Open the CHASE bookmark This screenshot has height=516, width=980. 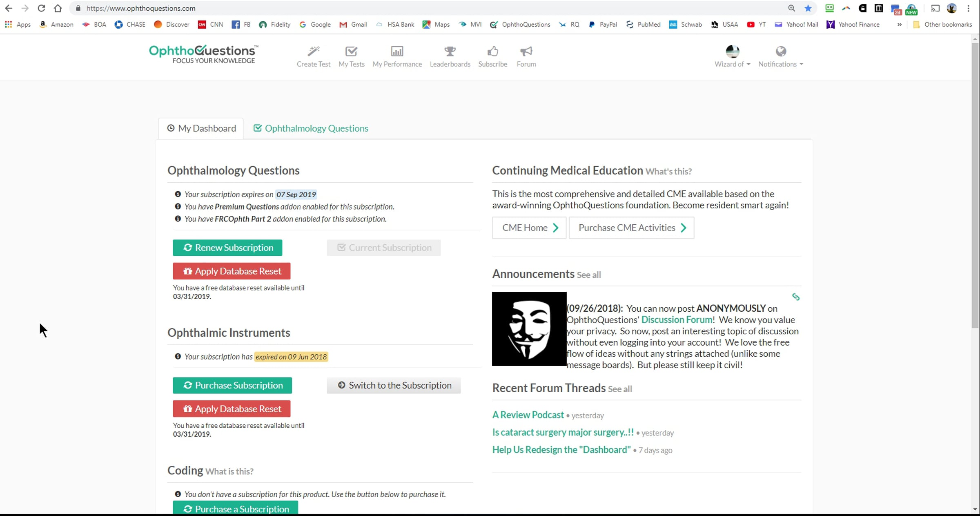(130, 25)
